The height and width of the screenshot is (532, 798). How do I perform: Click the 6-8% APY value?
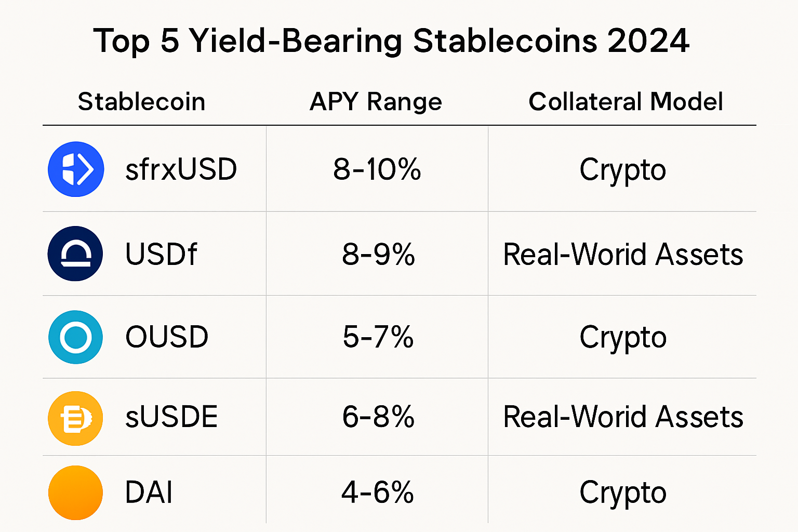(x=378, y=417)
